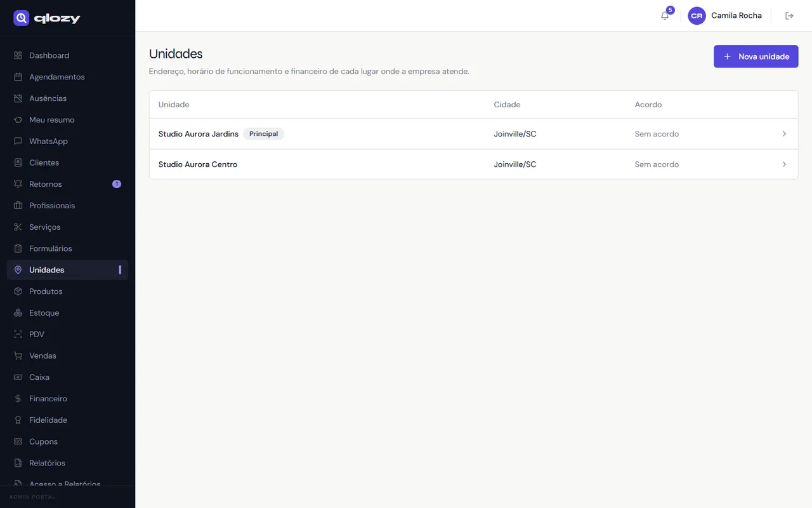
Task: Click the Acordo column header
Action: [648, 105]
